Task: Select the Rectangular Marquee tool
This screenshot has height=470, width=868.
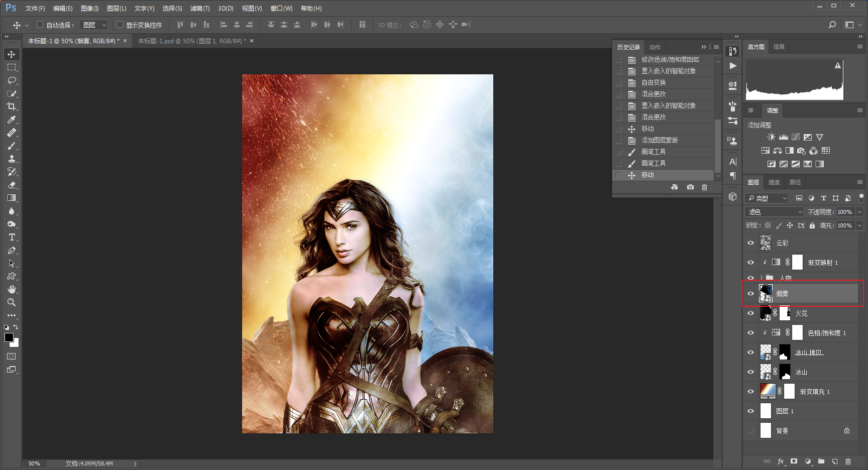Action: [12, 67]
